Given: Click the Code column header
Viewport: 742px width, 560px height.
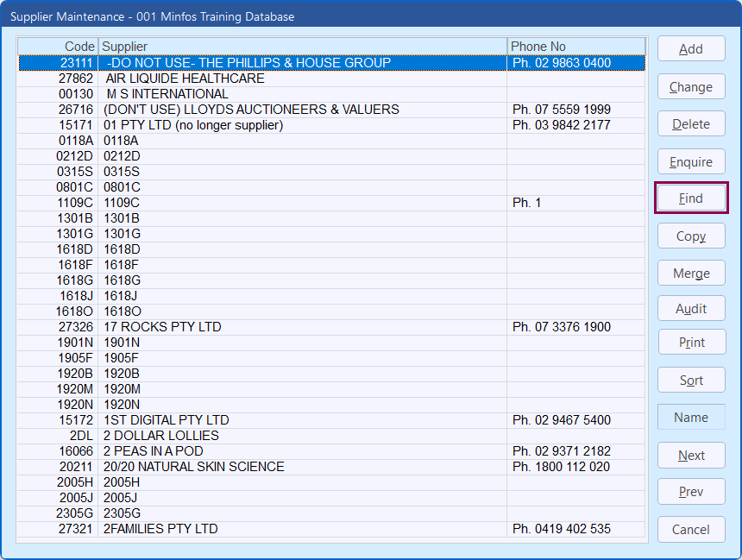Looking at the screenshot, I should (58, 47).
